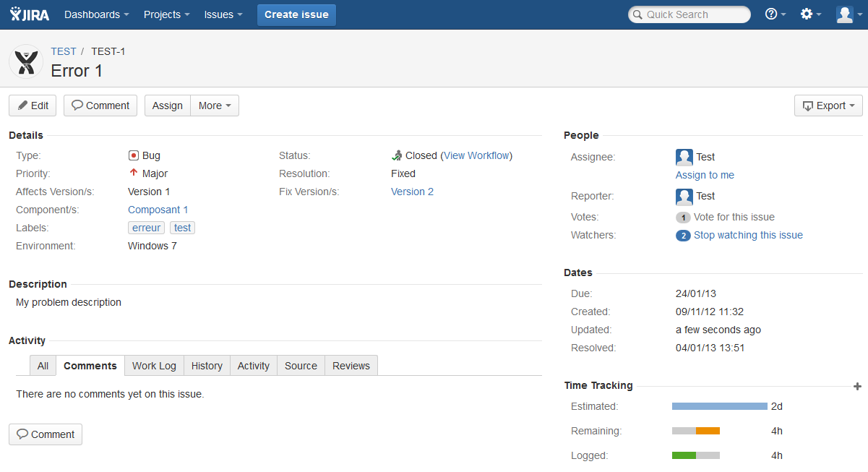The image size is (868, 472).
Task: Click the watchers count badge
Action: [683, 235]
